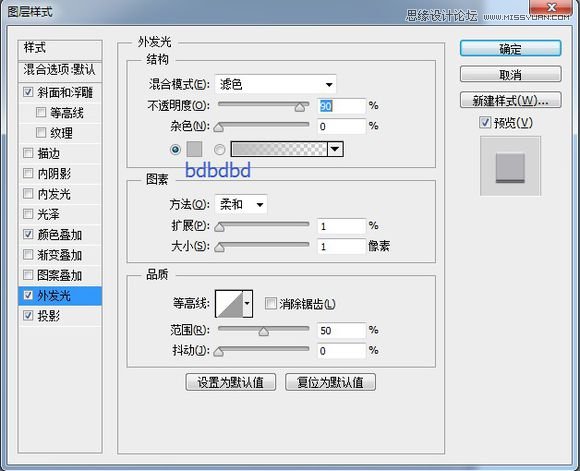Check the 描边 style checkbox

[x=28, y=153]
